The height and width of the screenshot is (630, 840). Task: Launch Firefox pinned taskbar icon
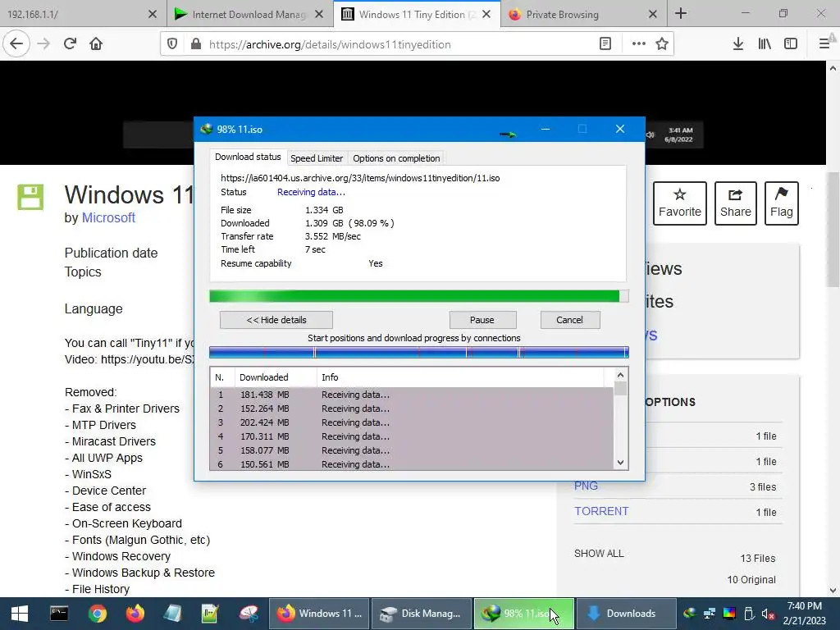135,614
